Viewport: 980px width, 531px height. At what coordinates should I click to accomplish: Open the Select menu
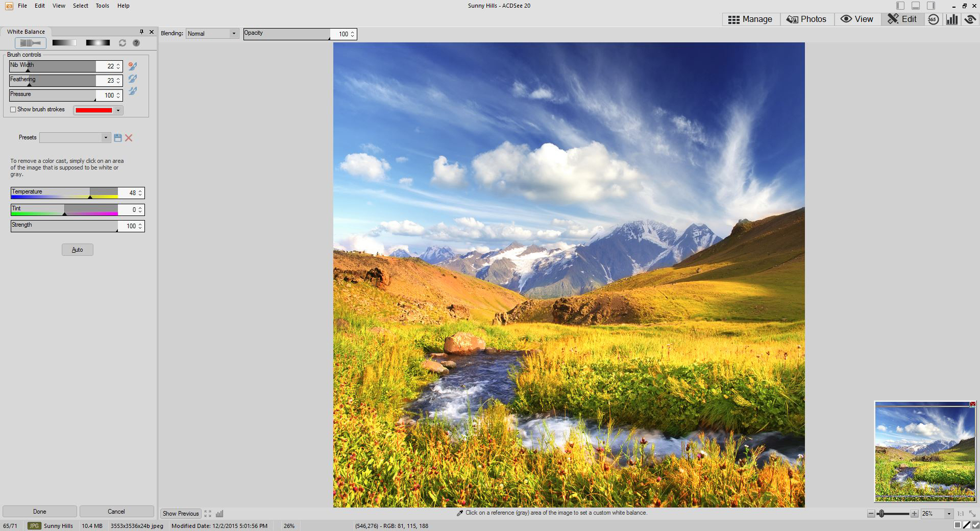coord(81,6)
